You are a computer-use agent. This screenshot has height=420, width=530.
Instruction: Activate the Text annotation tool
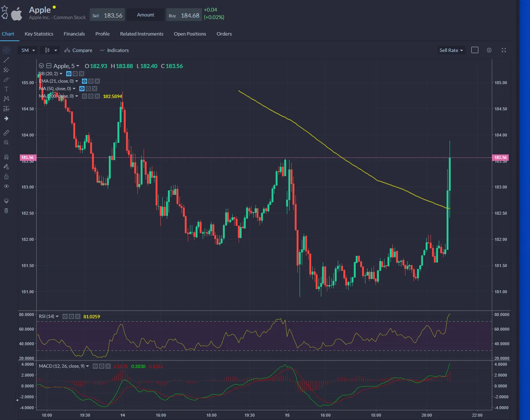(x=6, y=89)
